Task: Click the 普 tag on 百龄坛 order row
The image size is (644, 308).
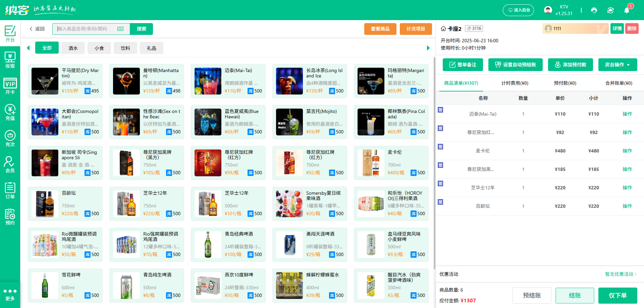Action: [440, 202]
